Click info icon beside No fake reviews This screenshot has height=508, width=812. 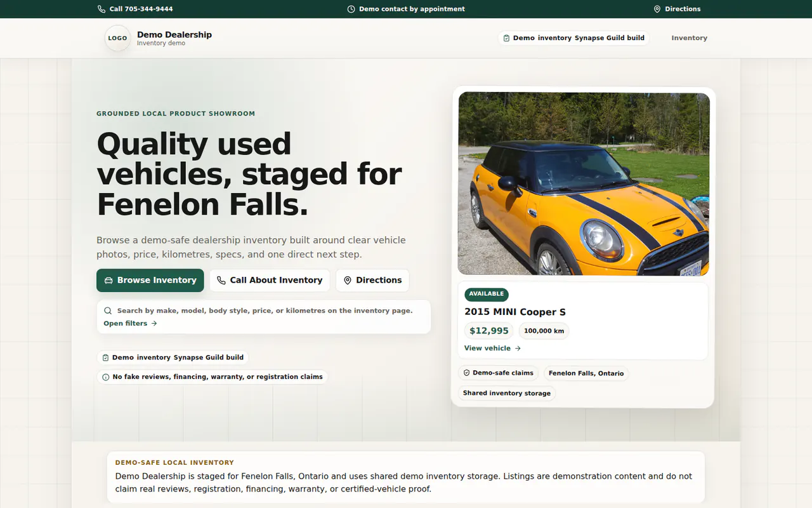[106, 377]
